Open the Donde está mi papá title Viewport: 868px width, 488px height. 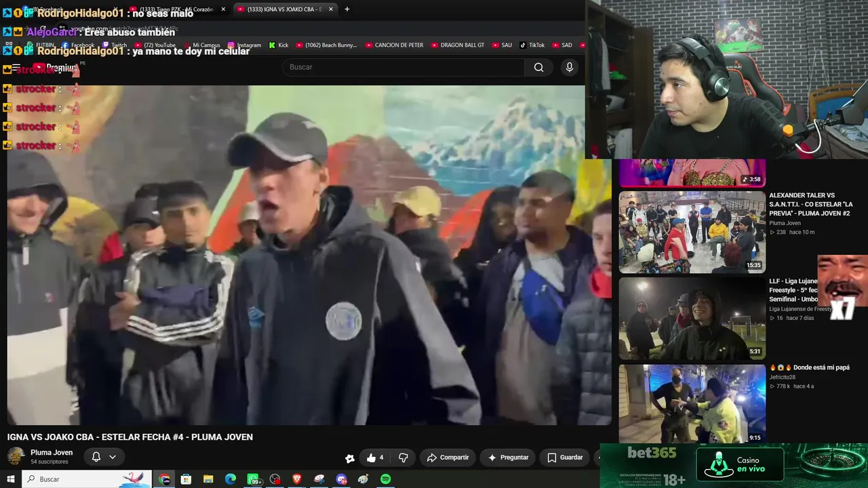pos(810,367)
